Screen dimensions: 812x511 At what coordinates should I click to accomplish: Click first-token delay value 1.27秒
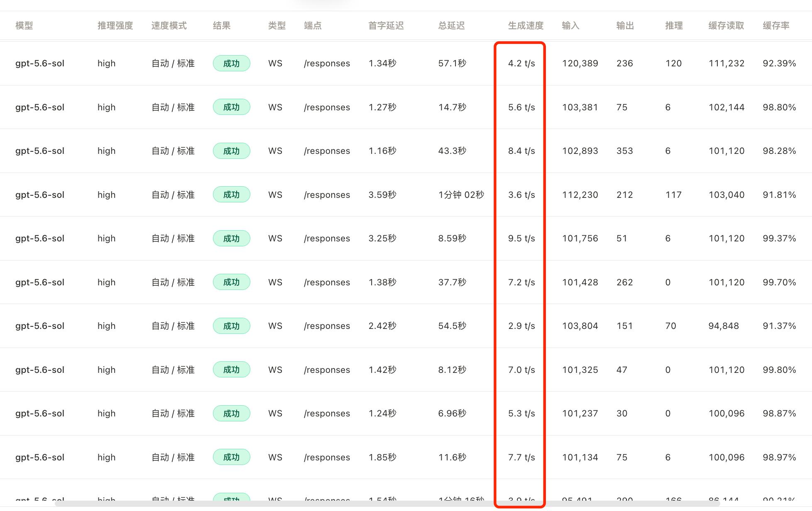pyautogui.click(x=383, y=107)
